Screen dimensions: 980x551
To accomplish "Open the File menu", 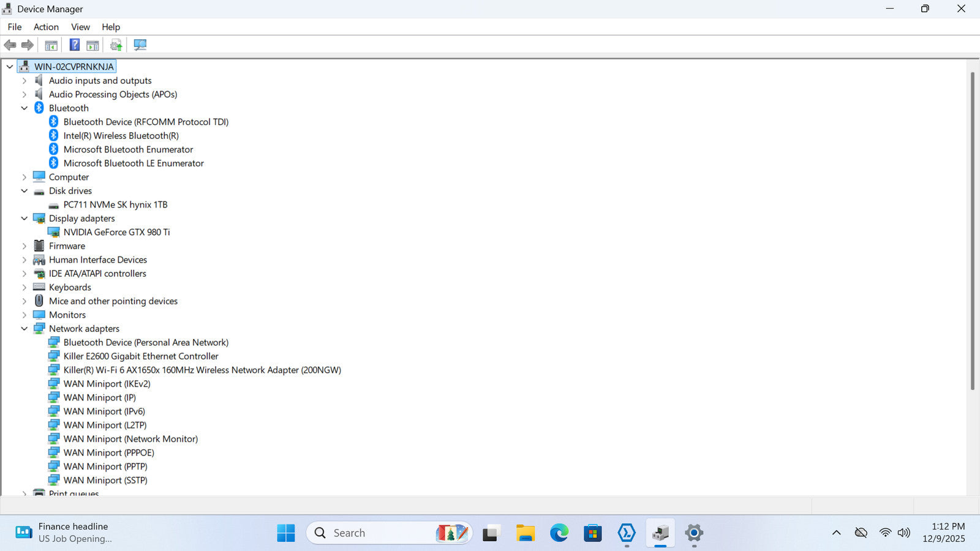I will (x=15, y=27).
